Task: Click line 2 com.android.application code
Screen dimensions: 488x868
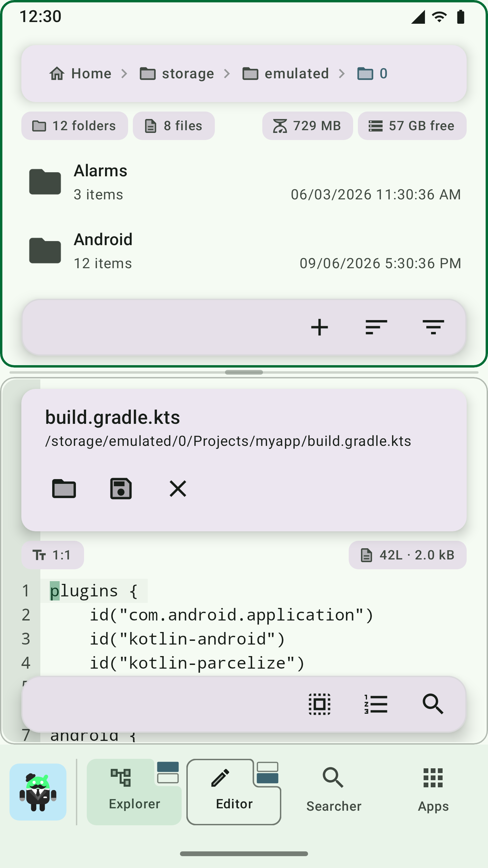Action: [231, 615]
